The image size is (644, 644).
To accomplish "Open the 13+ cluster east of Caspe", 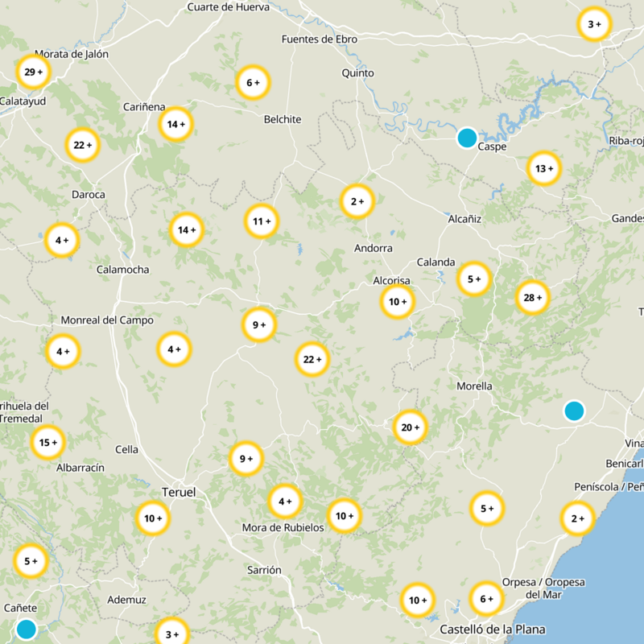I will point(544,169).
